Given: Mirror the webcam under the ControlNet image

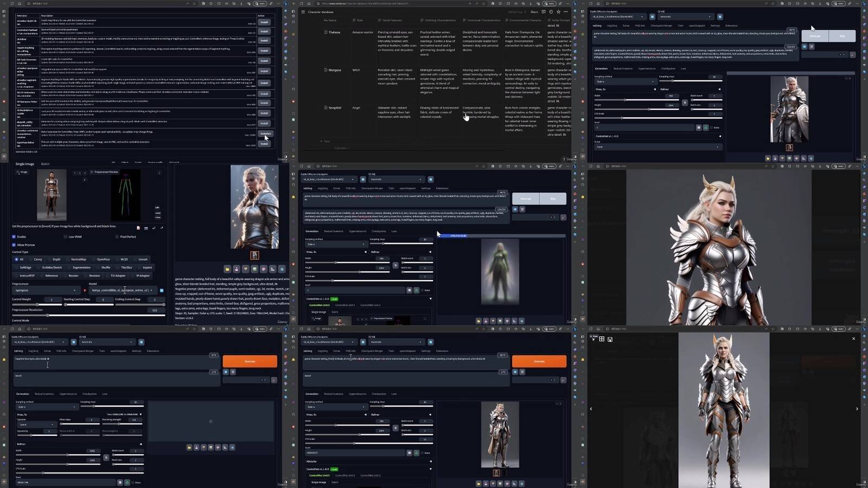Looking at the screenshot, I should point(154,228).
